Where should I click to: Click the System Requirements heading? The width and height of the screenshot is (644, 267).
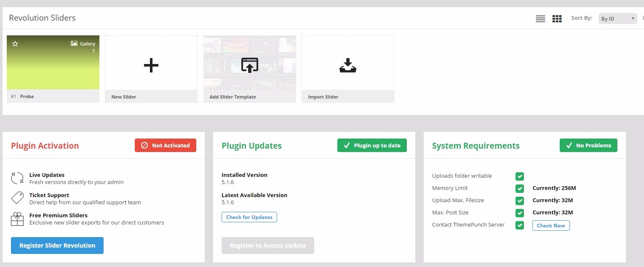pos(476,146)
